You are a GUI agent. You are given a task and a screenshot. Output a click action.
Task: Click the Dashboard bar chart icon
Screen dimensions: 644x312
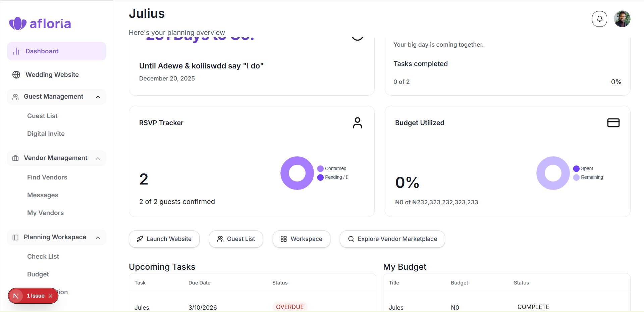[x=16, y=51]
